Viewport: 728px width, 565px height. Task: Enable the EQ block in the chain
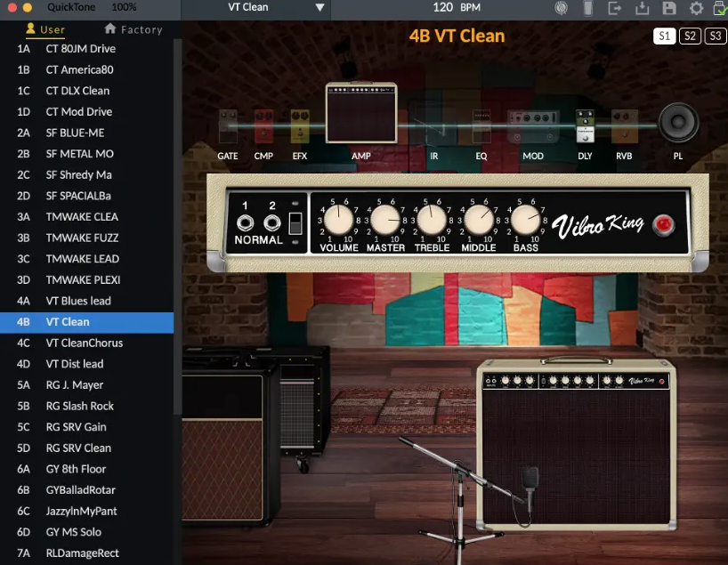click(481, 125)
